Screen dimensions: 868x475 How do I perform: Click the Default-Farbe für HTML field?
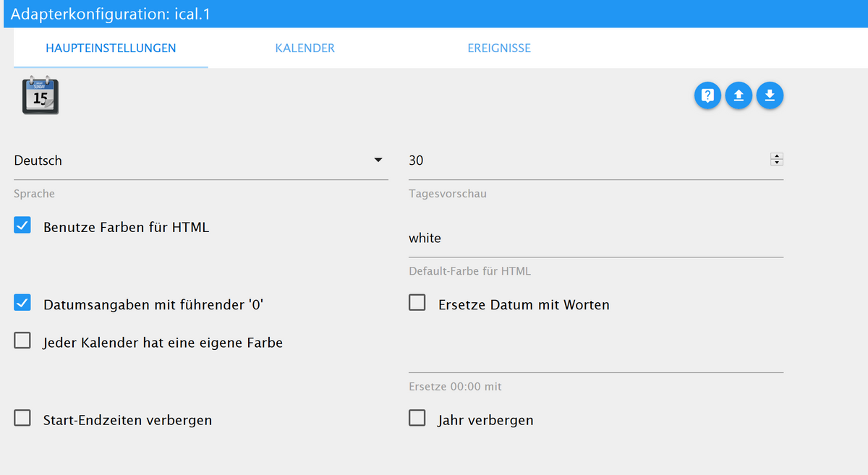[595, 238]
